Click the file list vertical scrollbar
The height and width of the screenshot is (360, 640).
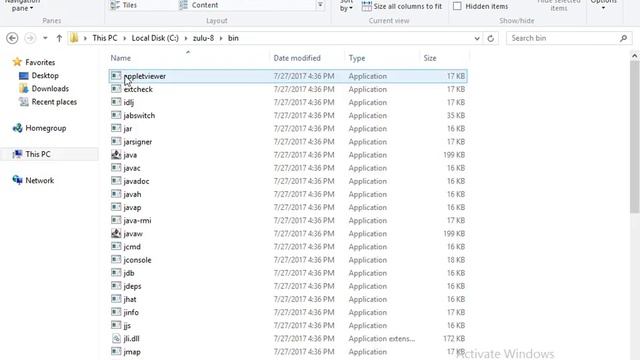634,137
